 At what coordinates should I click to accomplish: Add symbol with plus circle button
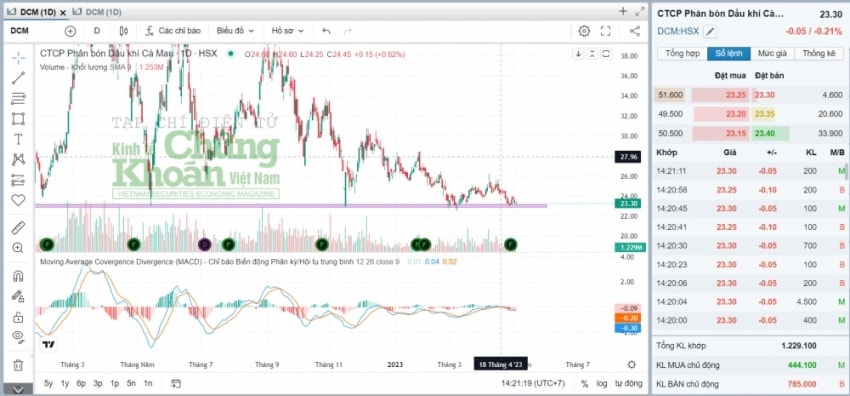coord(70,31)
